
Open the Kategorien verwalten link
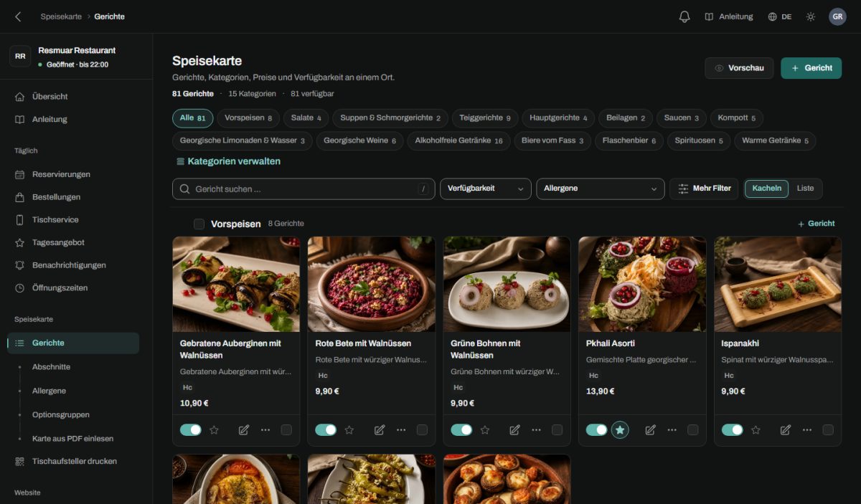tap(228, 161)
